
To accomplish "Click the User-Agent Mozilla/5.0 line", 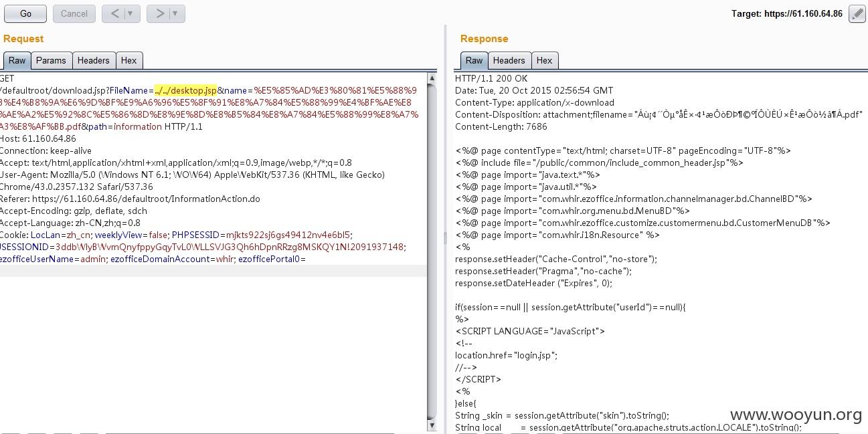I will click(193, 175).
